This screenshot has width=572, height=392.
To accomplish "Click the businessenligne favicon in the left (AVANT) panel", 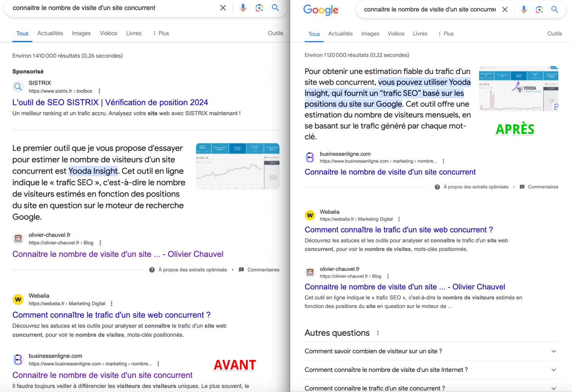I will point(18,360).
